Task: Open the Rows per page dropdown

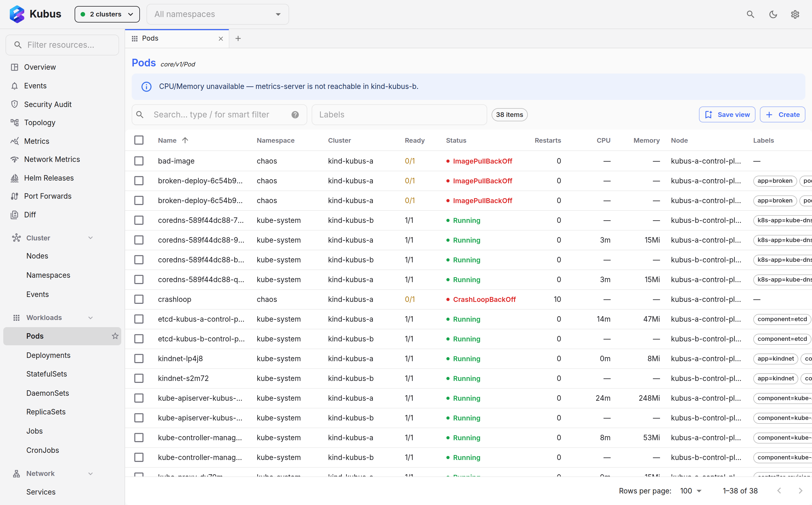Action: 691,491
